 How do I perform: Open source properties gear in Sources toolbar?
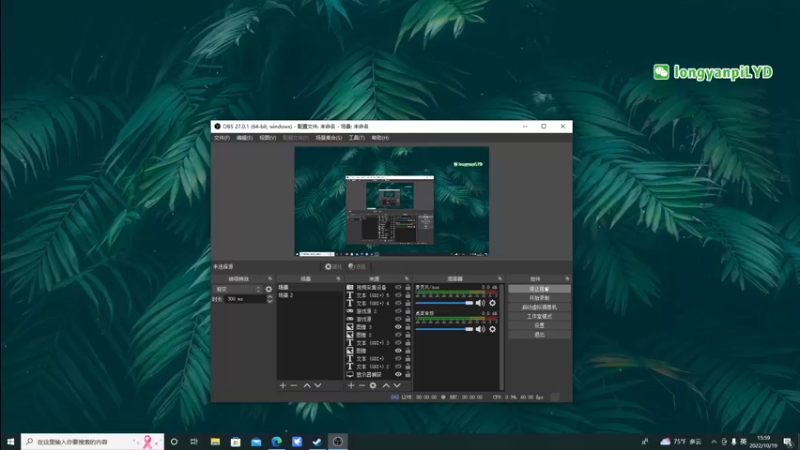(x=373, y=386)
